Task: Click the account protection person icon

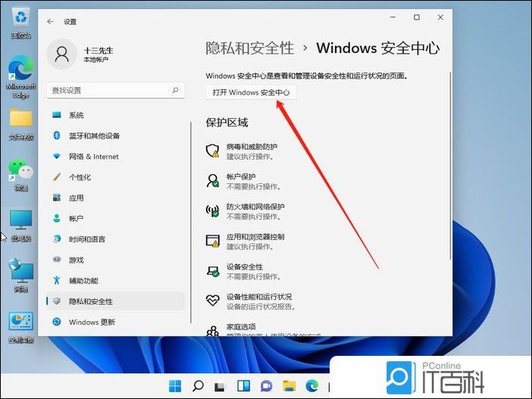Action: [x=213, y=181]
